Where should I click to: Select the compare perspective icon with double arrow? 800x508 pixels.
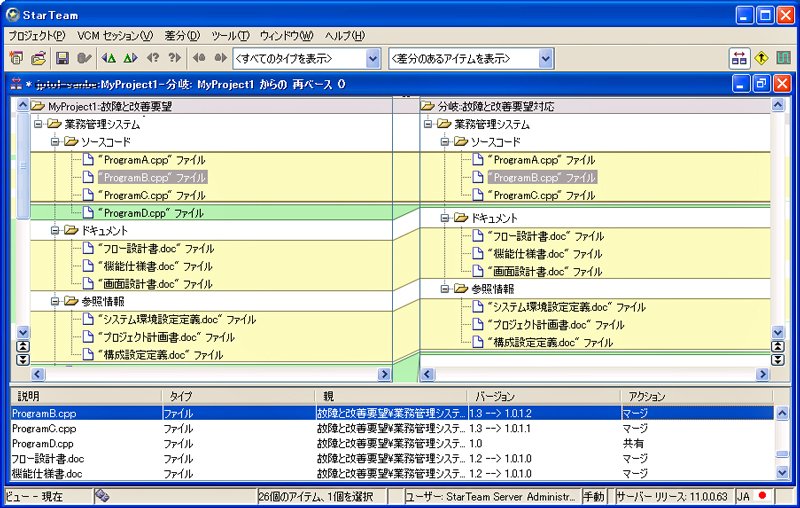coord(739,59)
